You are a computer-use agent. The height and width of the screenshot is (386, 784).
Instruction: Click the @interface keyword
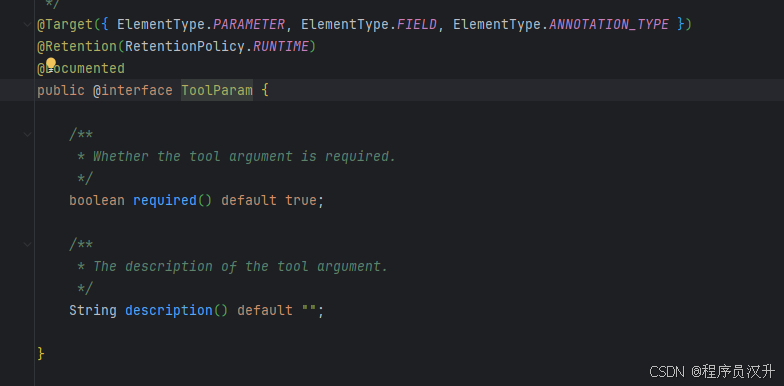(x=133, y=90)
